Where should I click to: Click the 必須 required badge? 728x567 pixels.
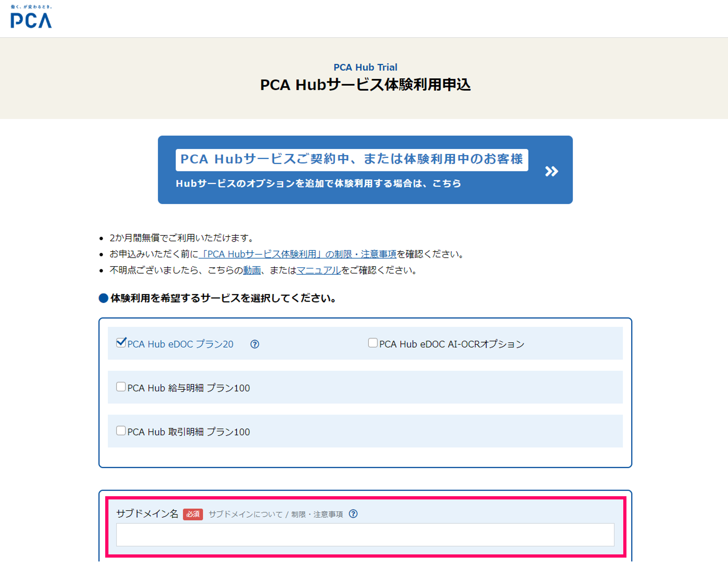193,514
